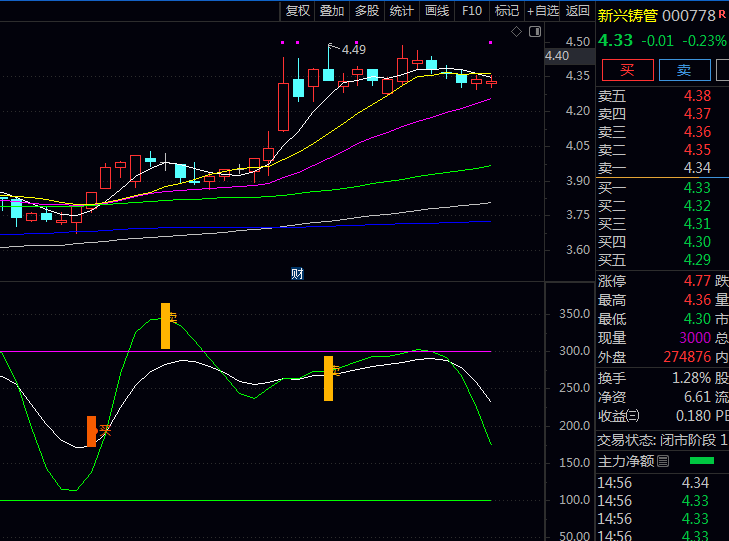
Task: Click the second yellow 卖 signal bar
Action: click(328, 378)
